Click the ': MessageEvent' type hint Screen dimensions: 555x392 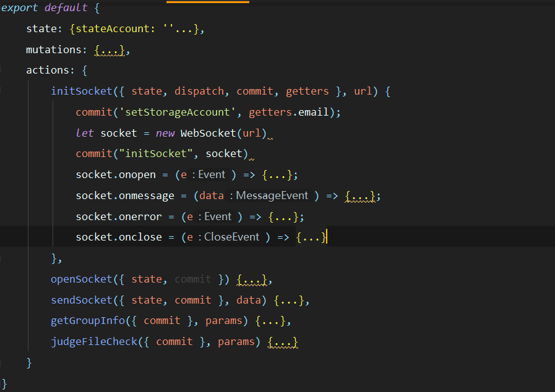[269, 195]
